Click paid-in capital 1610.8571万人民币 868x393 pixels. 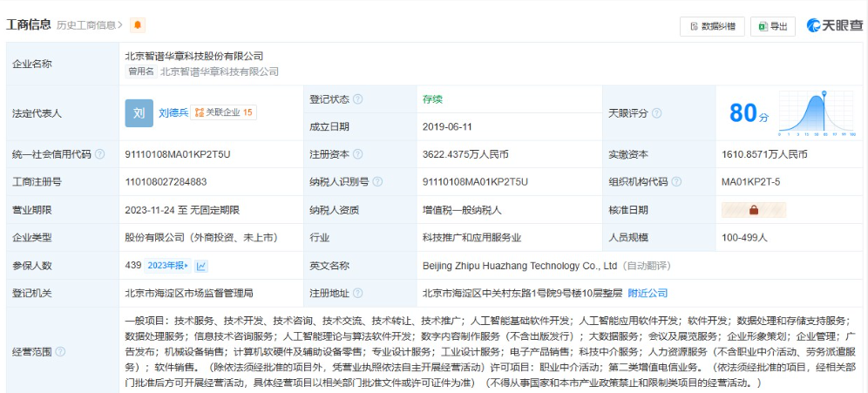(764, 154)
